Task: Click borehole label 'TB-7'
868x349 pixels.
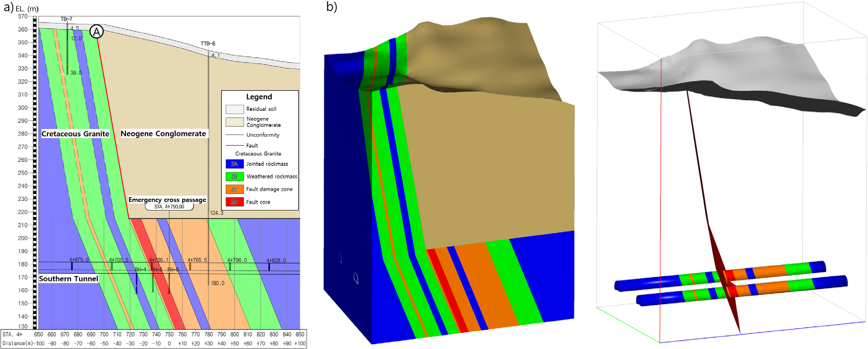Action: tap(66, 19)
